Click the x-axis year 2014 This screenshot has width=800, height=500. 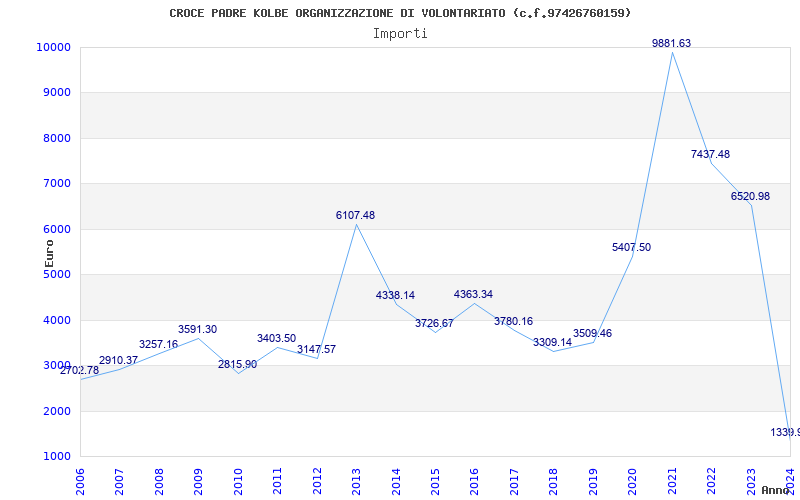[396, 482]
